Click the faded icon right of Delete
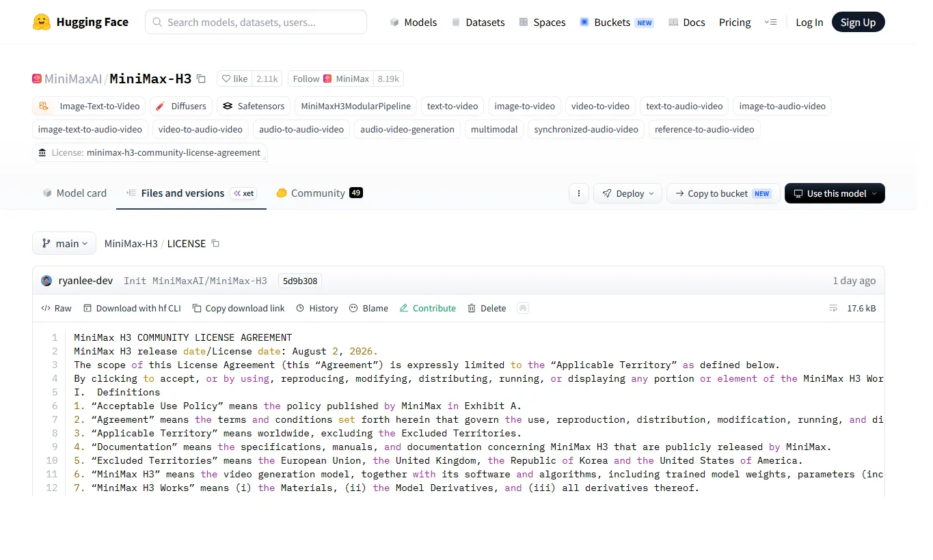This screenshot has width=933, height=560. 523,308
